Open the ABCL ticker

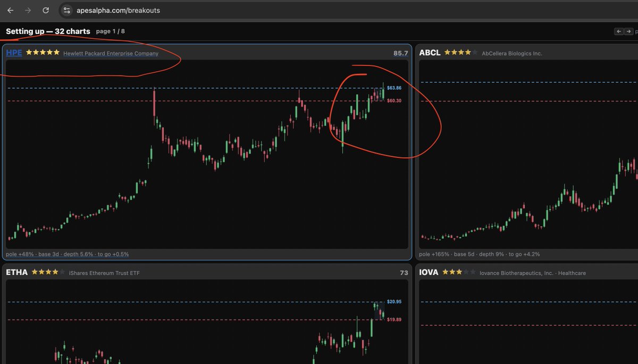(x=430, y=53)
